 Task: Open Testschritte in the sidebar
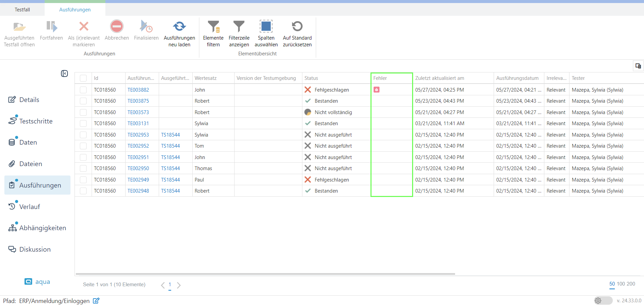(36, 121)
